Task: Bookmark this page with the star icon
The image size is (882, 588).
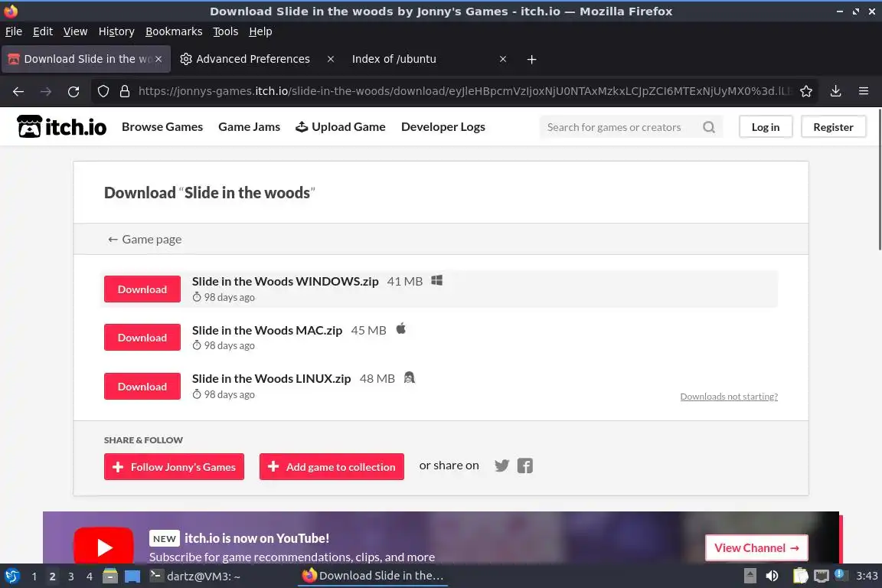Action: [x=805, y=91]
